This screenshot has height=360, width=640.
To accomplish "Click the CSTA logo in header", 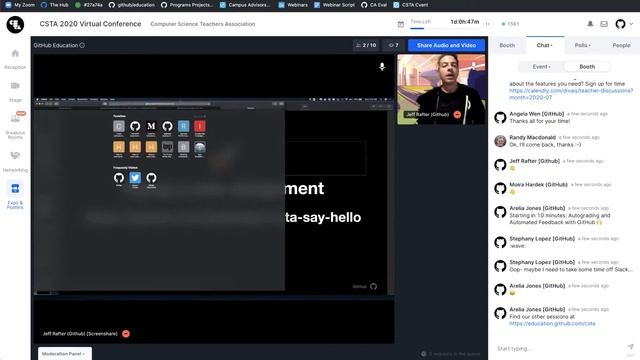I will coord(15,24).
